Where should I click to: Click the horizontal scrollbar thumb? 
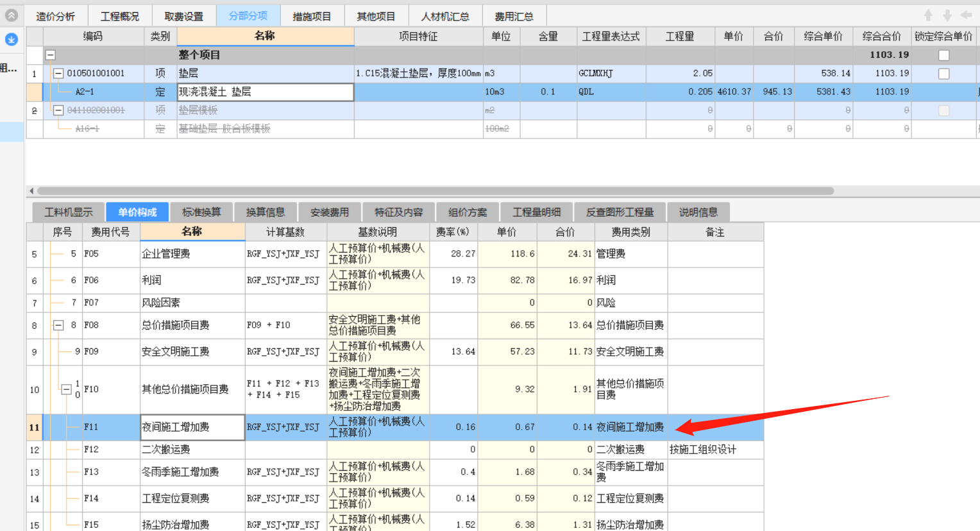pos(435,190)
